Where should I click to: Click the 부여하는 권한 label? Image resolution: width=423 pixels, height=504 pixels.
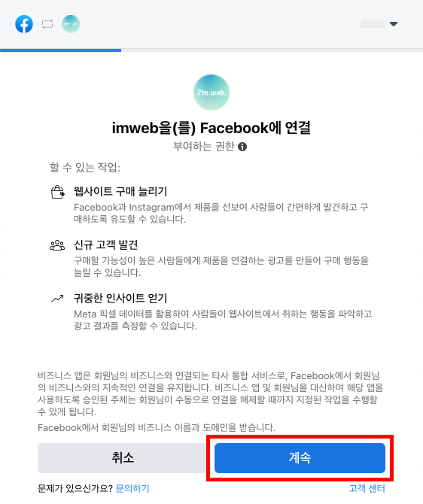pos(204,147)
